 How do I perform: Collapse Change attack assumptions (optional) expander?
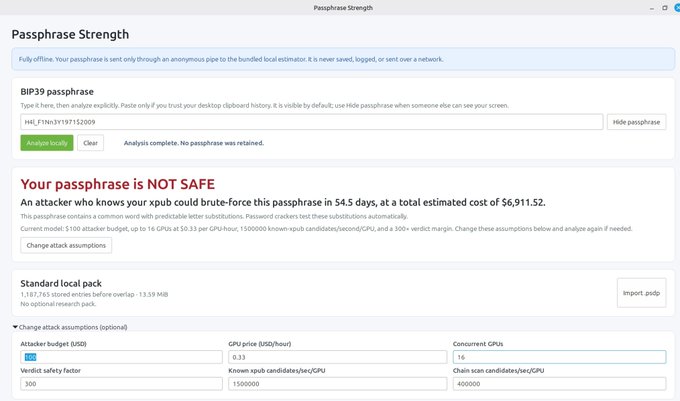click(70, 327)
